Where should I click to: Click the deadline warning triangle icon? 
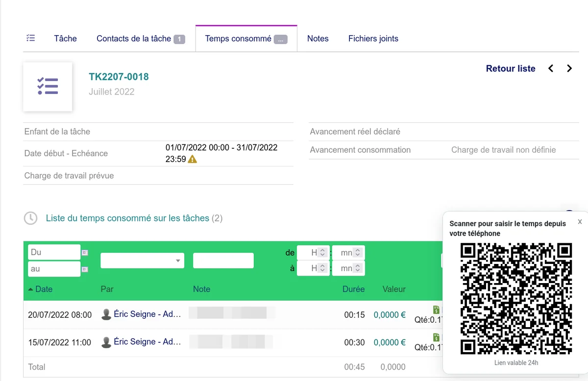(x=193, y=159)
